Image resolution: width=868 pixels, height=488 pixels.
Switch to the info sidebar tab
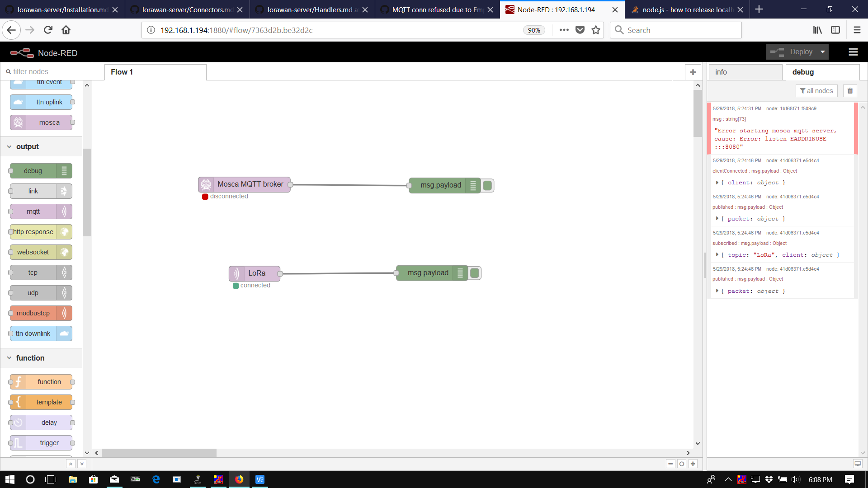pyautogui.click(x=721, y=72)
